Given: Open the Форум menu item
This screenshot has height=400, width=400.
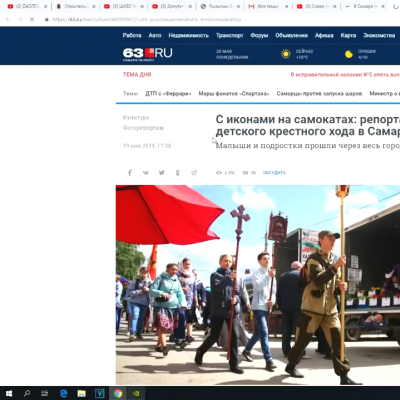Looking at the screenshot, I should pos(259,35).
